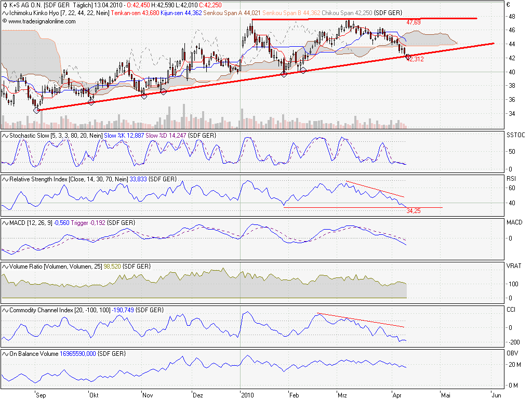Click the Dez label on time axis
Screen dimensions: 532x399
click(x=198, y=395)
